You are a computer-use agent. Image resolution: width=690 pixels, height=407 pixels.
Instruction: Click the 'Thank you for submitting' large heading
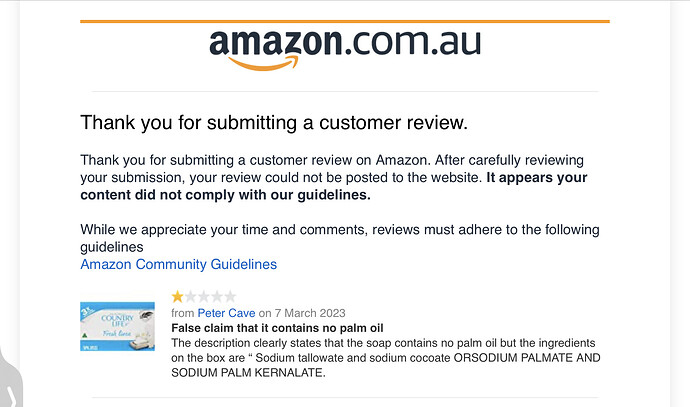[274, 122]
